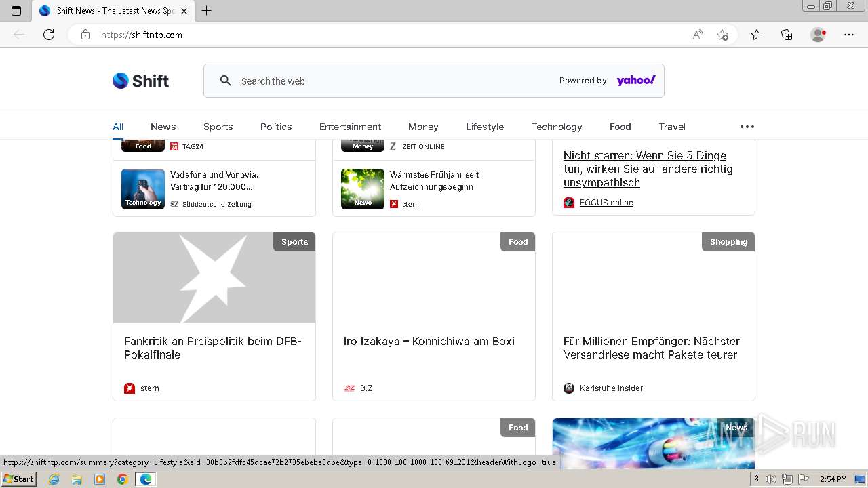868x488 pixels.
Task: Click the Shift logo
Action: tap(140, 81)
